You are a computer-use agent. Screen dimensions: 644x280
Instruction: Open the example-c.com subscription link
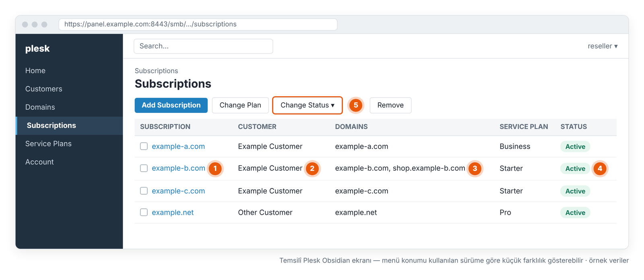coord(178,191)
